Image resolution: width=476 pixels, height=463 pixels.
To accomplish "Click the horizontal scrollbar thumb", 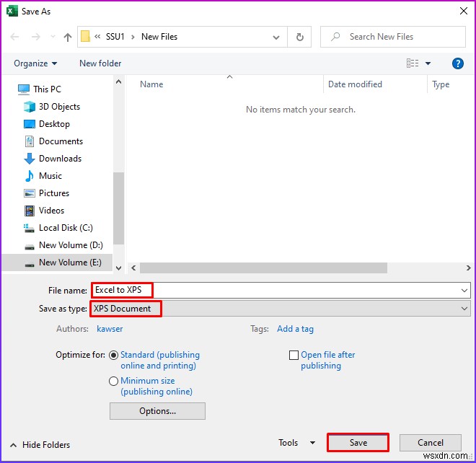I will coord(263,268).
